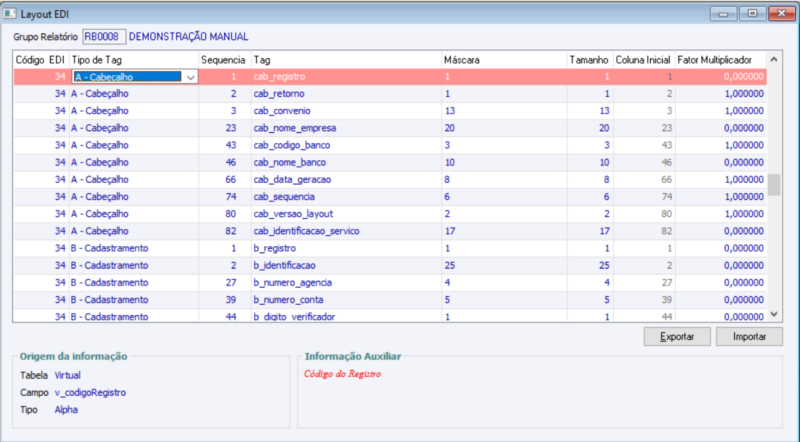This screenshot has height=442, width=800.
Task: Click the Campo value v_codigoRegistro
Action: [90, 392]
